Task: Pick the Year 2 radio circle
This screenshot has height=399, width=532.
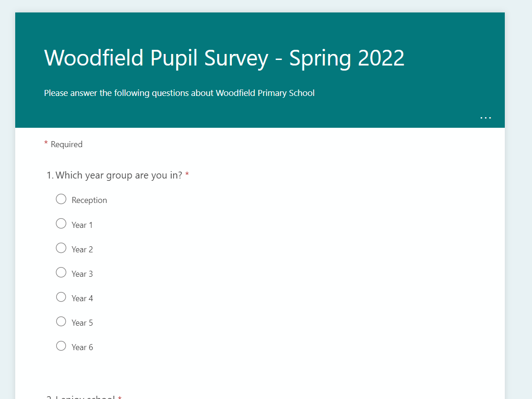Action: point(61,248)
